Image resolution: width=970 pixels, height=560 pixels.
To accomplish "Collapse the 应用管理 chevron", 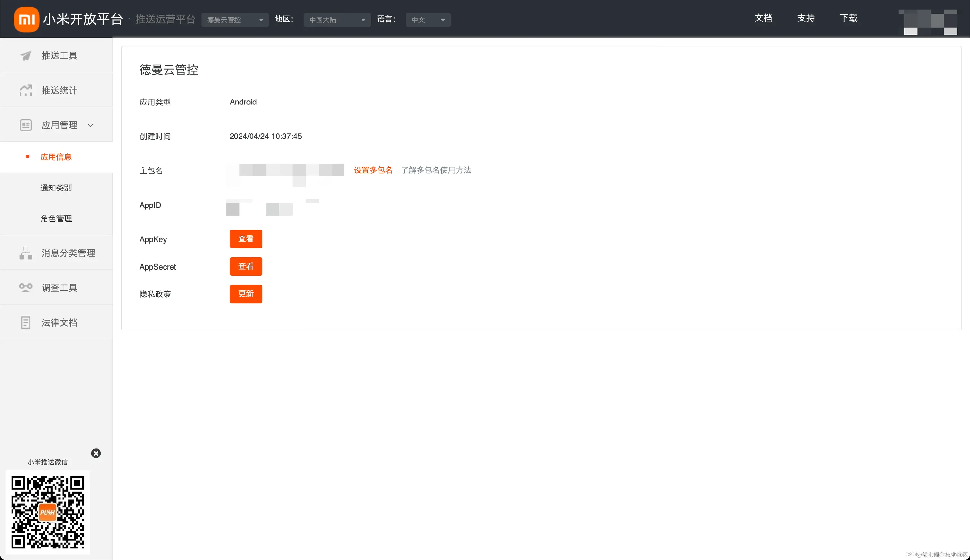I will click(x=90, y=125).
